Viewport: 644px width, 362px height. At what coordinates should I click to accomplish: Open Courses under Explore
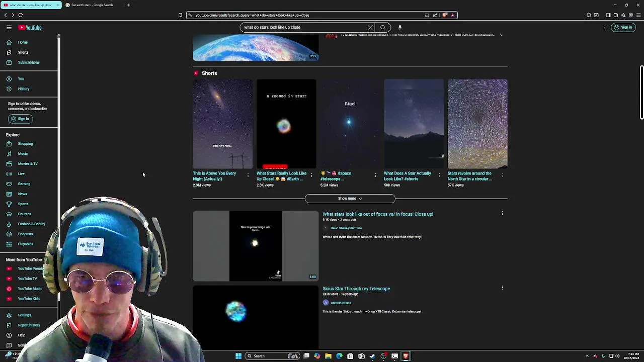[x=24, y=214]
